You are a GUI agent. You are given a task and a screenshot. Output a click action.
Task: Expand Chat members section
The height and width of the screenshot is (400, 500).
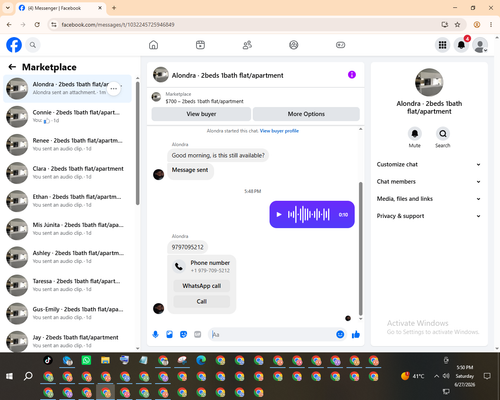pyautogui.click(x=429, y=182)
